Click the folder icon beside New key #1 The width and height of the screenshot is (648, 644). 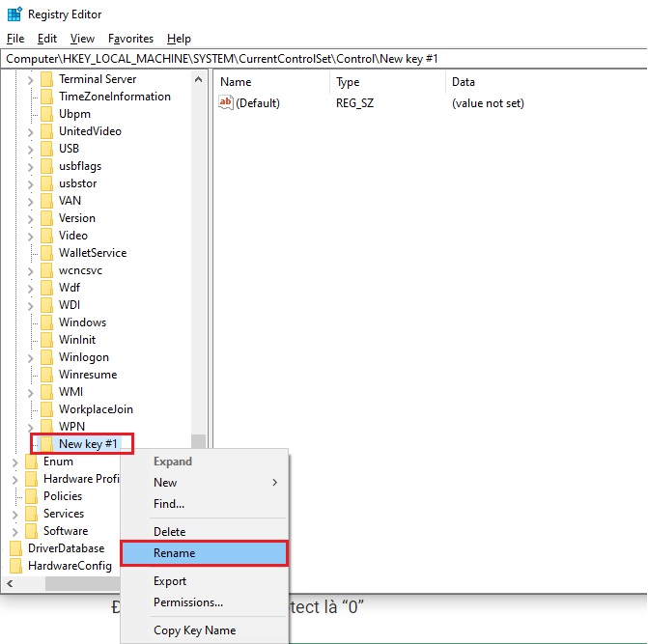(45, 444)
